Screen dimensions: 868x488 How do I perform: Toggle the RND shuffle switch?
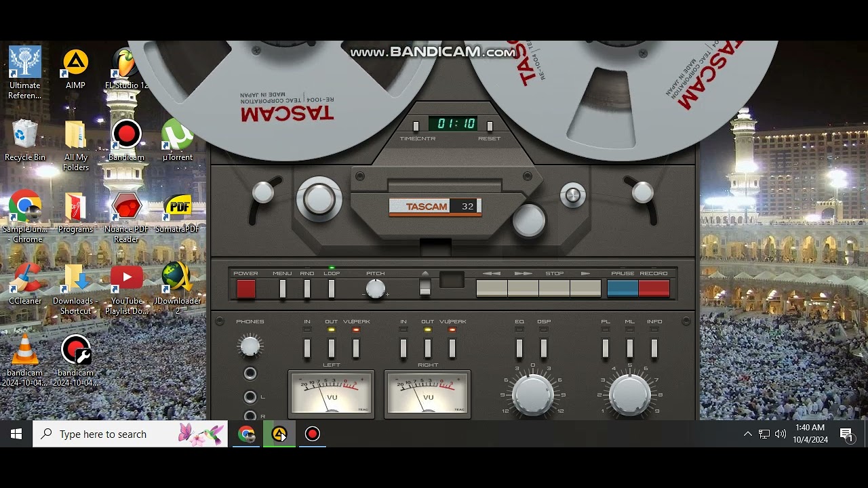point(307,289)
